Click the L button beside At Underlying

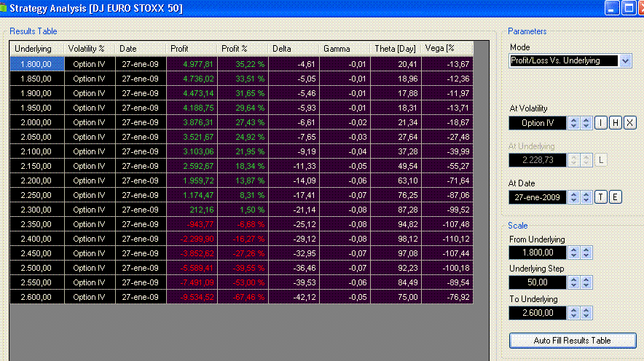[600, 160]
